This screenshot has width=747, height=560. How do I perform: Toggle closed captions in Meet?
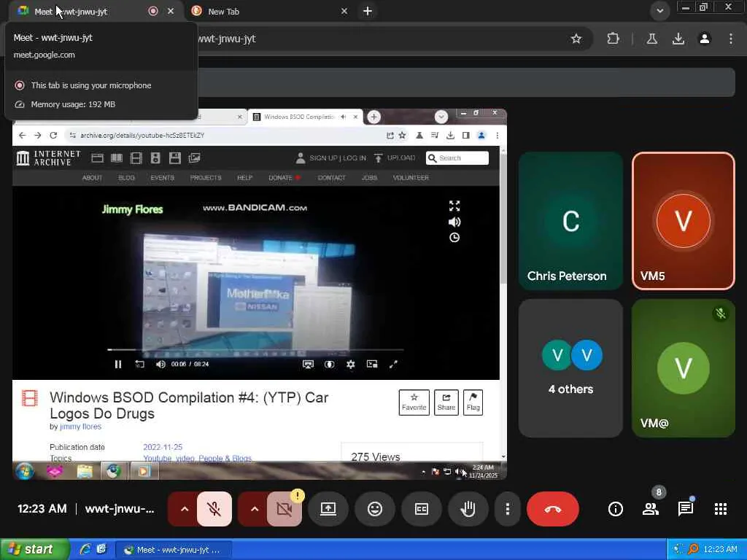422,509
